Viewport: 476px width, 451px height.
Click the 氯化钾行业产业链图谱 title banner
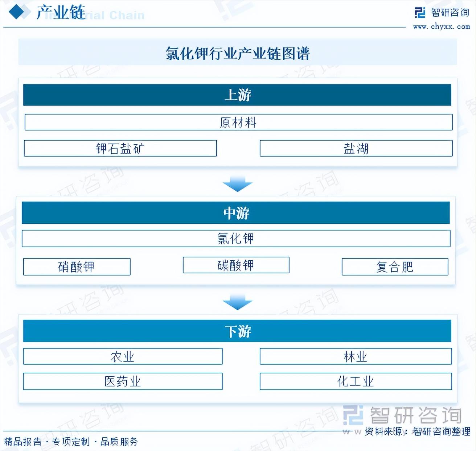[x=238, y=53]
